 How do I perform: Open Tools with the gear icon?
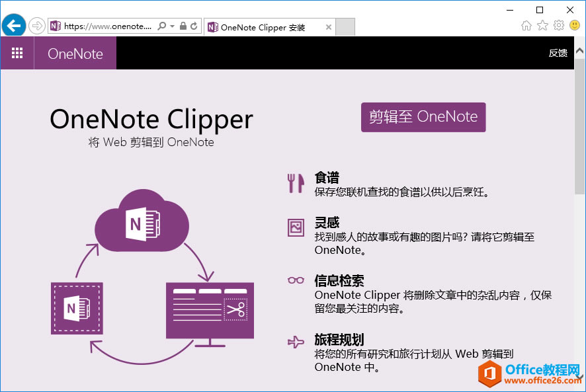(559, 25)
